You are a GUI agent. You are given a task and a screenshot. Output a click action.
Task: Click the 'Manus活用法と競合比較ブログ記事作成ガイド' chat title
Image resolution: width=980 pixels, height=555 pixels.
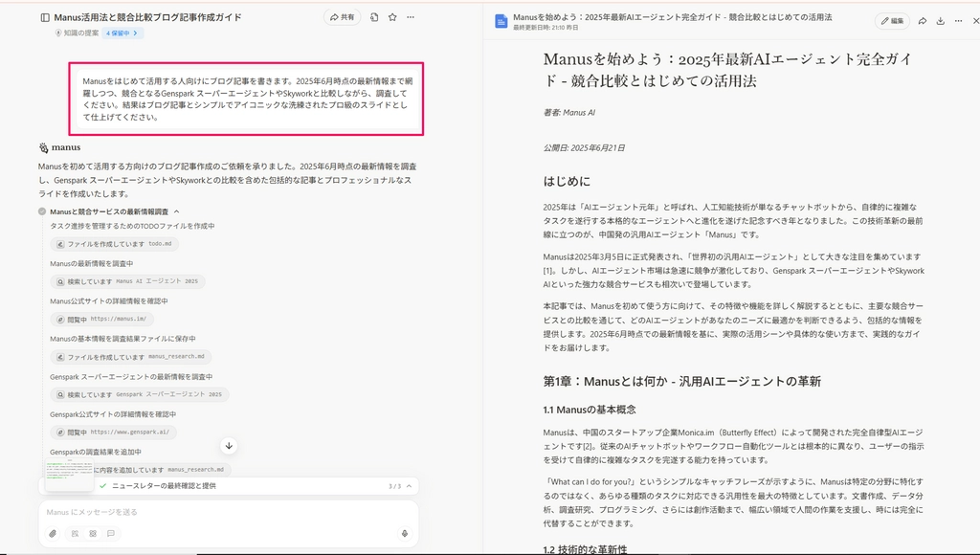147,17
